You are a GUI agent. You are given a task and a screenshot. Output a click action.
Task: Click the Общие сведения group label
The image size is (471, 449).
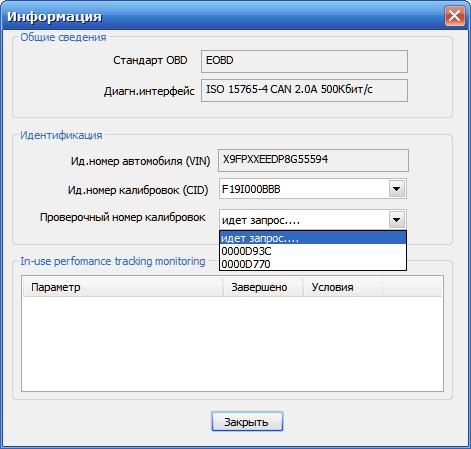(63, 37)
